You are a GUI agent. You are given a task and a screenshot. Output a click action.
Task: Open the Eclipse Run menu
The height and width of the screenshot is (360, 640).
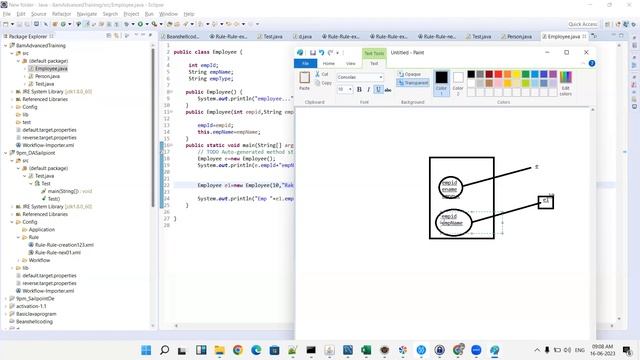tap(149, 14)
